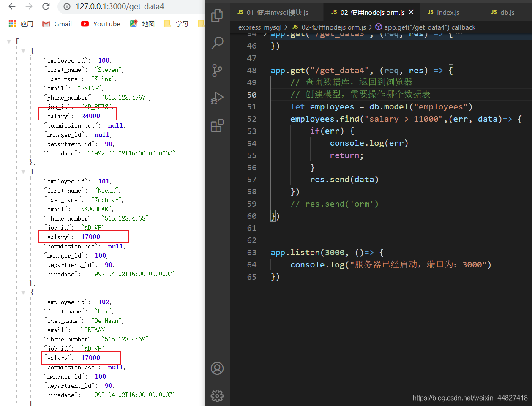
Task: Click the salary value 17000 for Neena
Action: (x=91, y=237)
